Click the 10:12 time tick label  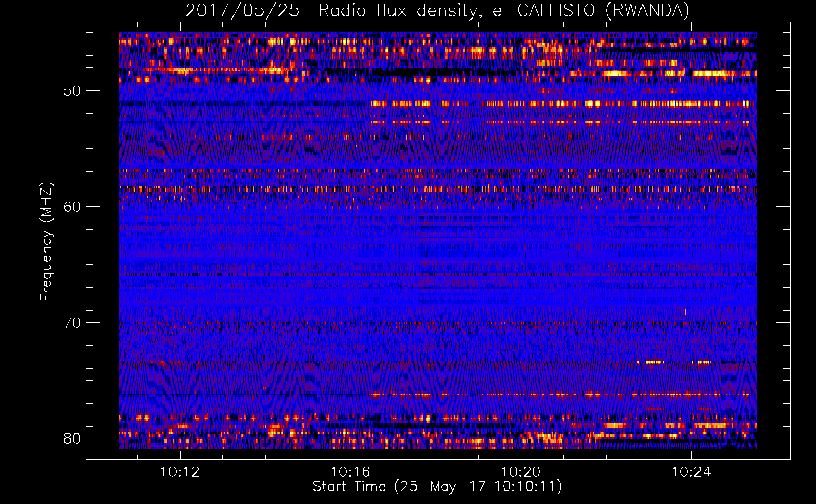pos(180,472)
